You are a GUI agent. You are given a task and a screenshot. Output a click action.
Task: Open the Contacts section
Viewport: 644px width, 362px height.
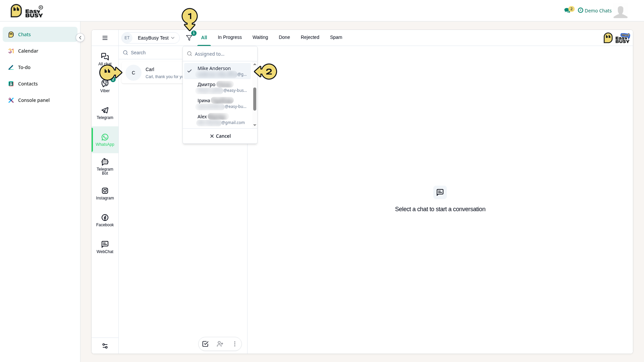[x=40, y=84]
